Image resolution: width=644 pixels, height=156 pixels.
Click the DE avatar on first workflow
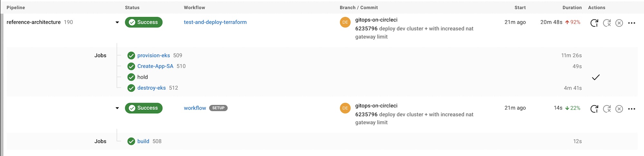[x=345, y=22]
